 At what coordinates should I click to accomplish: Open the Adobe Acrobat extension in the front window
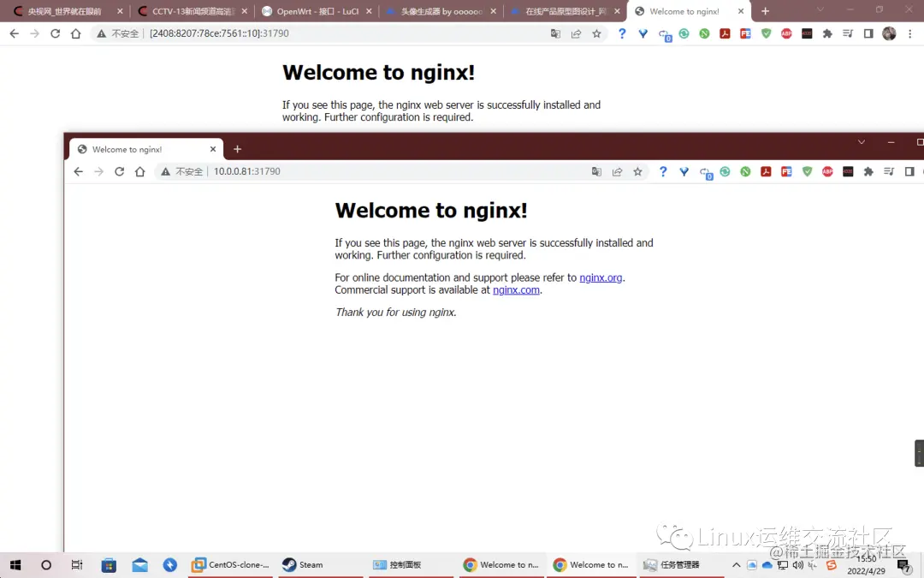[x=766, y=171]
